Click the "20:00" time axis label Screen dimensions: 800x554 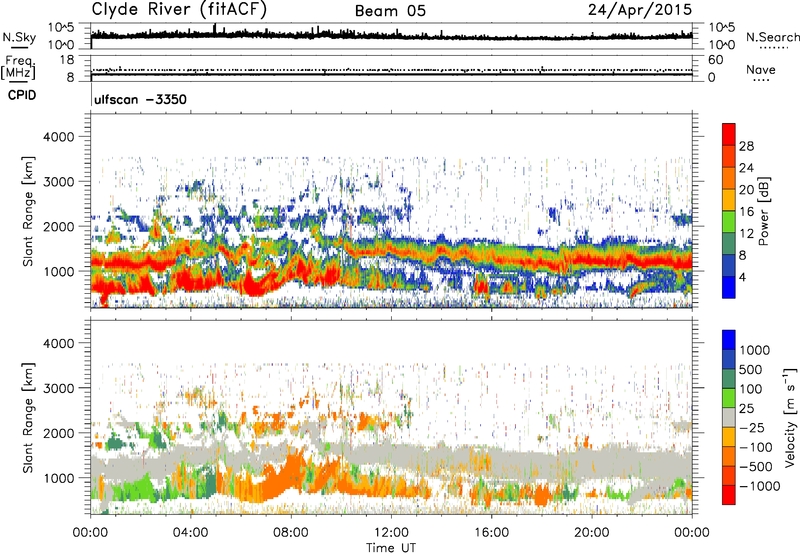(x=592, y=533)
